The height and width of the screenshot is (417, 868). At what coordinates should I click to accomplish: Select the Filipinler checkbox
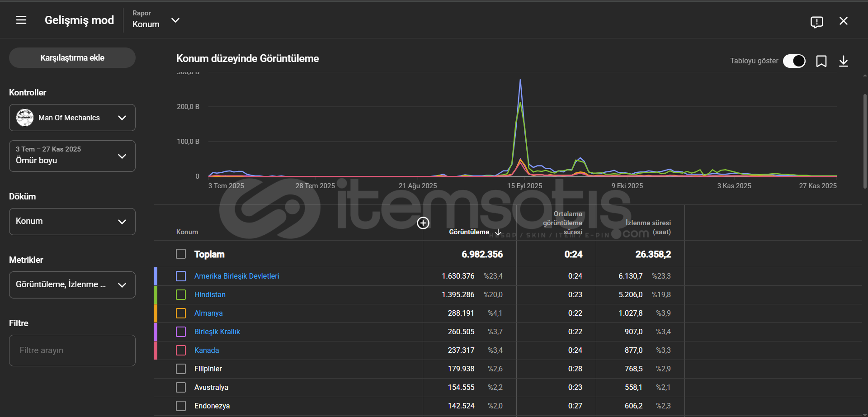point(181,369)
